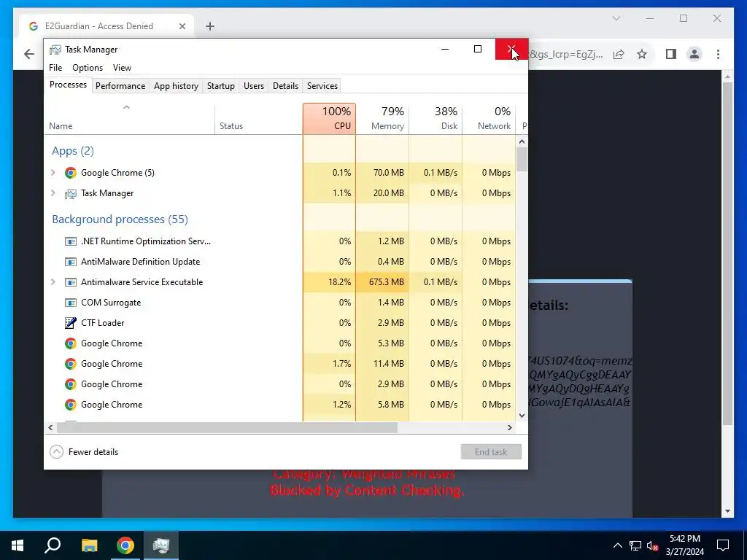Open the Options menu

point(88,68)
